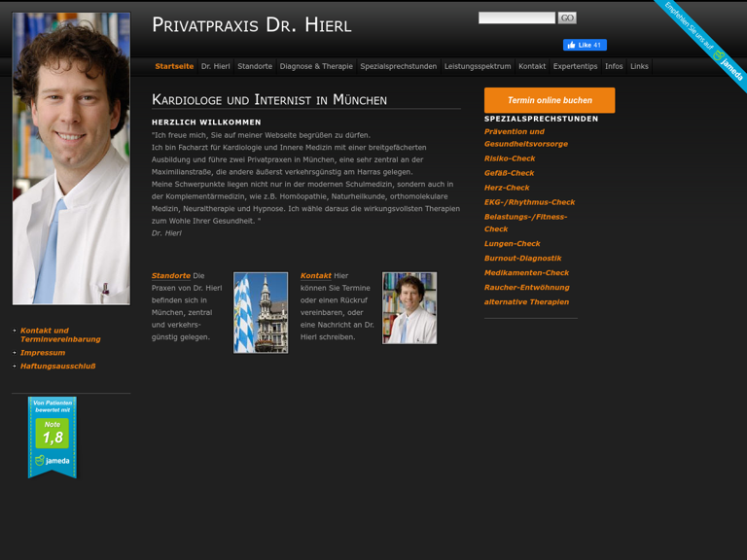747x560 pixels.
Task: Click the large doctor portrait photo
Action: [x=71, y=158]
